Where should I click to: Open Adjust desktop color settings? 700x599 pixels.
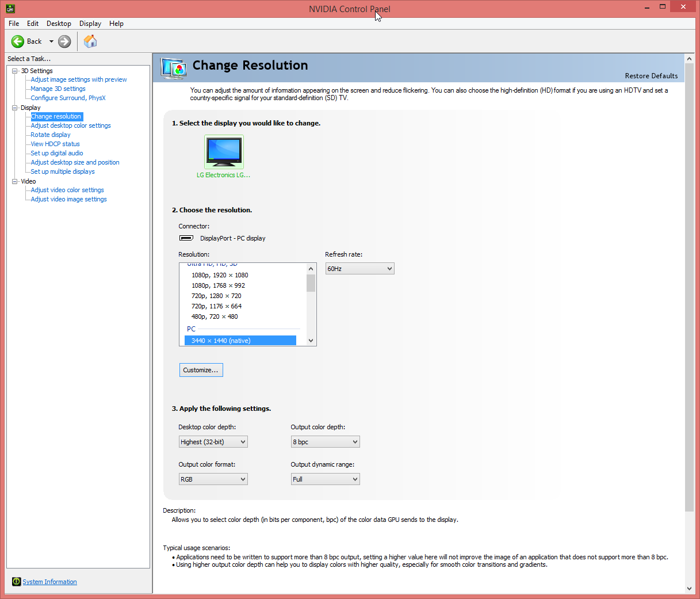coord(71,125)
